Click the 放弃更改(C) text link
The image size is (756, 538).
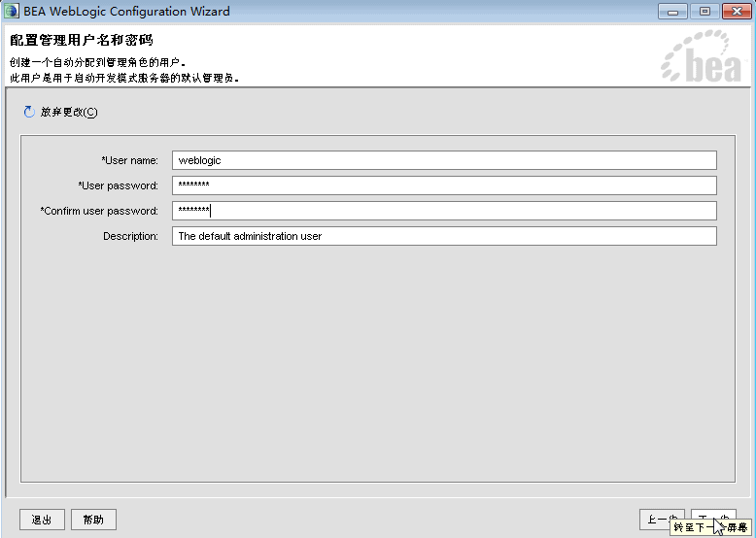tap(69, 112)
